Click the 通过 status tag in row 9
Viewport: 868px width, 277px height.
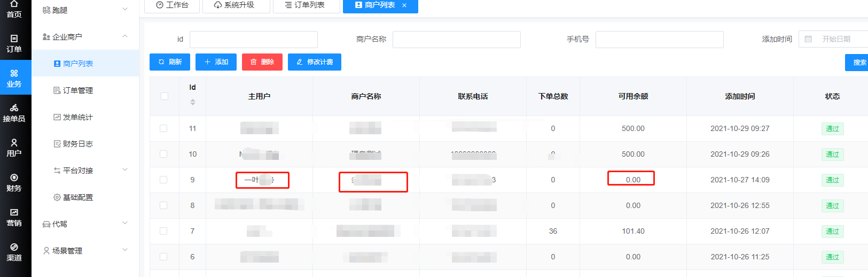tap(832, 180)
